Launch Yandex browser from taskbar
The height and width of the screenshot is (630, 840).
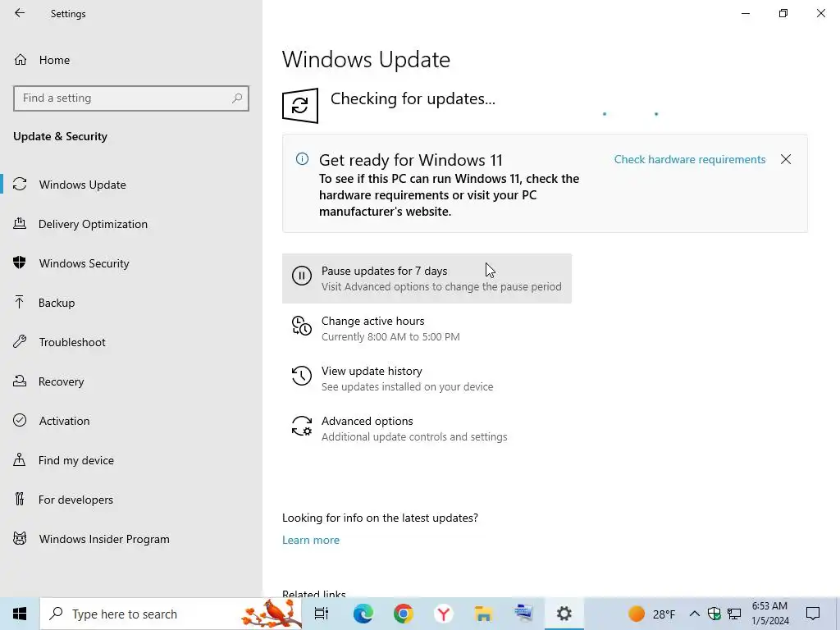coord(443,614)
